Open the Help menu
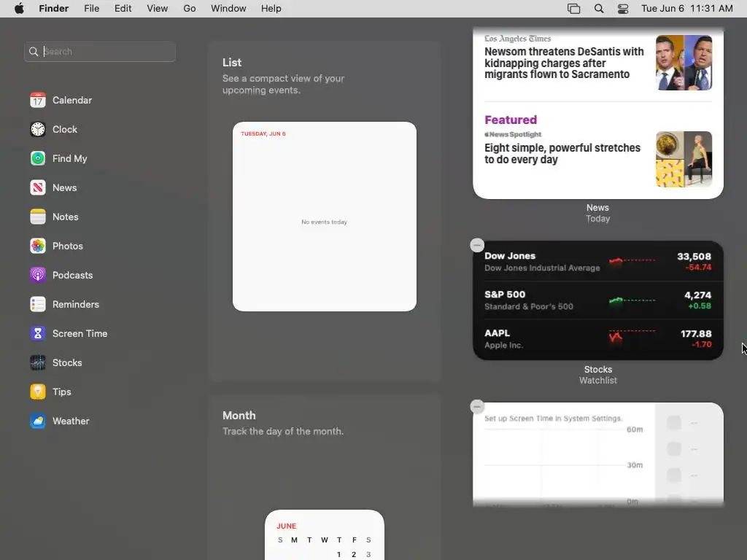747x560 pixels. 271,9
